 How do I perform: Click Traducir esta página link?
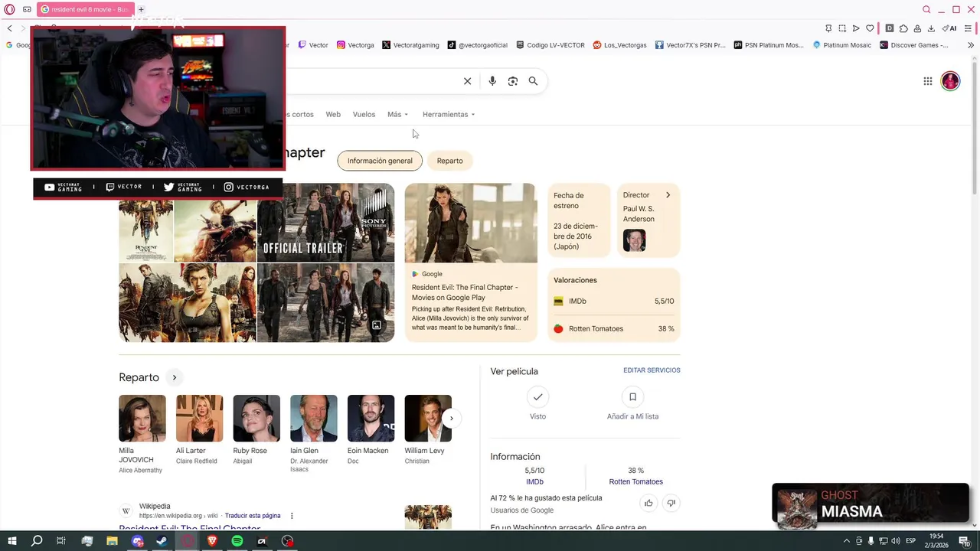click(253, 516)
